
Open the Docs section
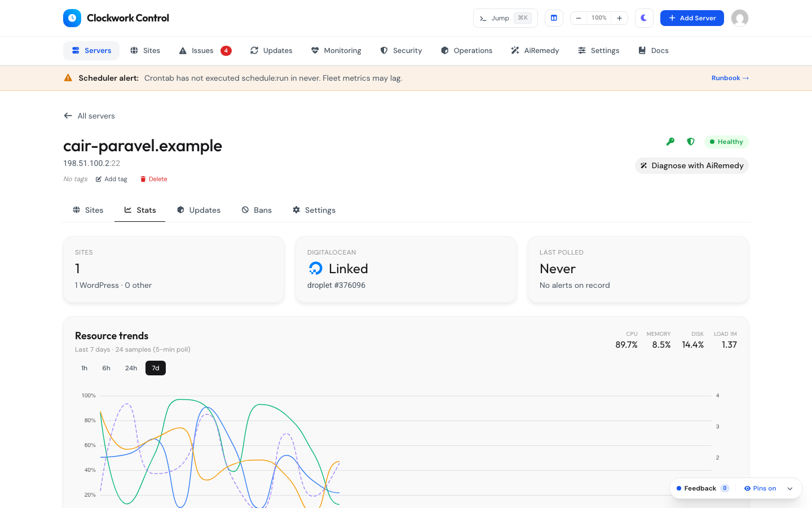pyautogui.click(x=654, y=51)
